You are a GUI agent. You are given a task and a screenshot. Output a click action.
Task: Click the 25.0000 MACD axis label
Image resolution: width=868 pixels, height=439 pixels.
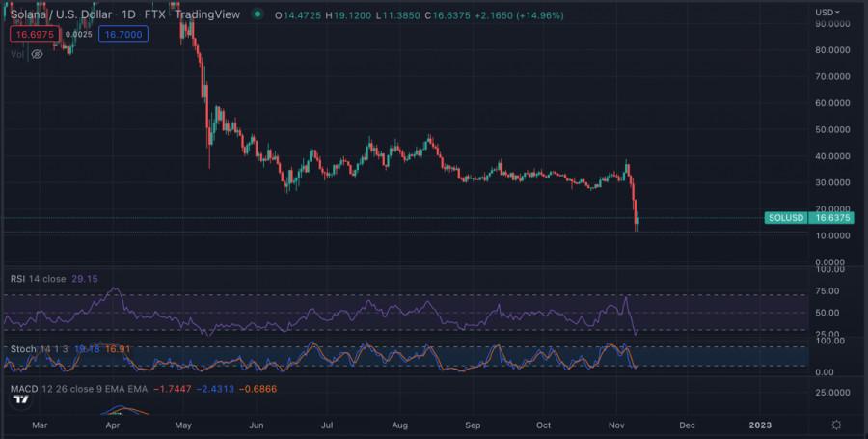tap(832, 393)
